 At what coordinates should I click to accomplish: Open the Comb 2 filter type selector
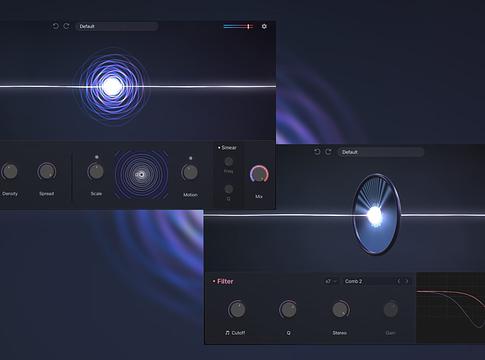(367, 281)
